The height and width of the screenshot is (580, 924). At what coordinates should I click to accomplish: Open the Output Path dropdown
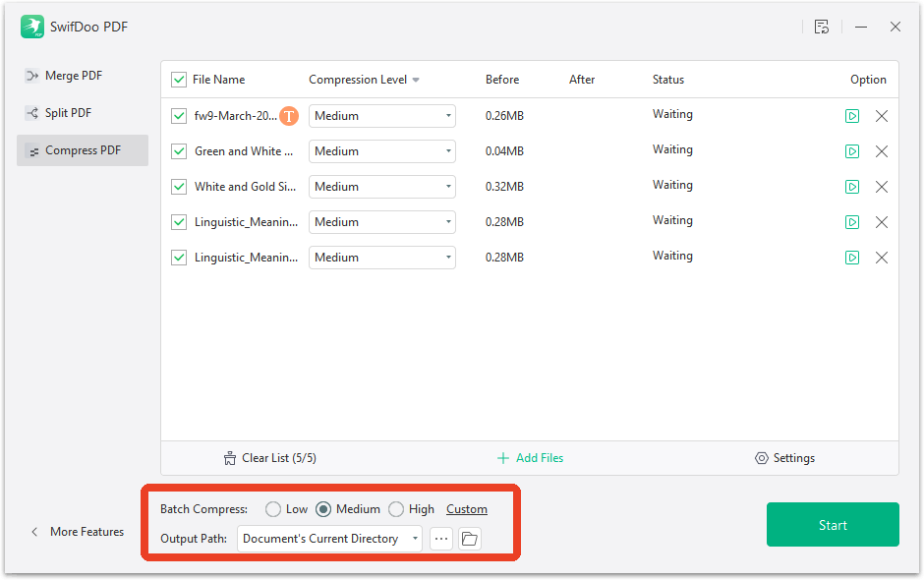pos(329,539)
